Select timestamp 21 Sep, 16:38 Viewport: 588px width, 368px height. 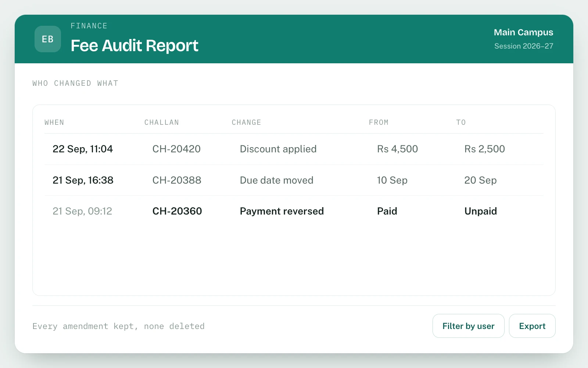[x=83, y=180]
